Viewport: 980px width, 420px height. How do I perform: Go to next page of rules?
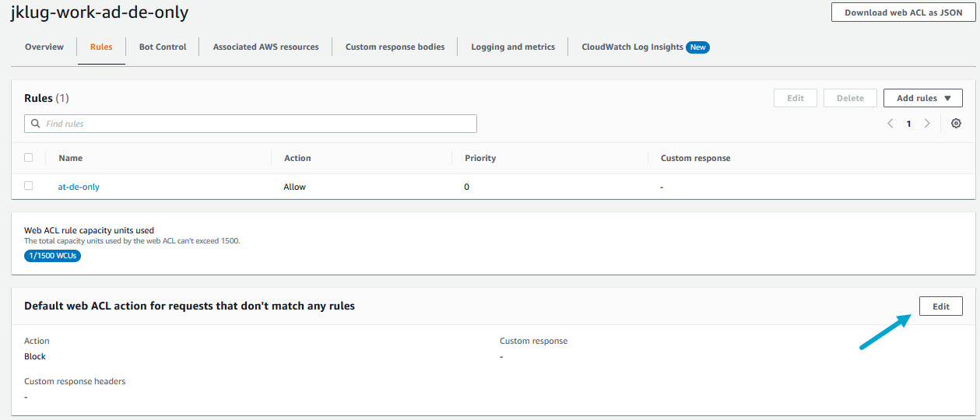click(x=926, y=124)
